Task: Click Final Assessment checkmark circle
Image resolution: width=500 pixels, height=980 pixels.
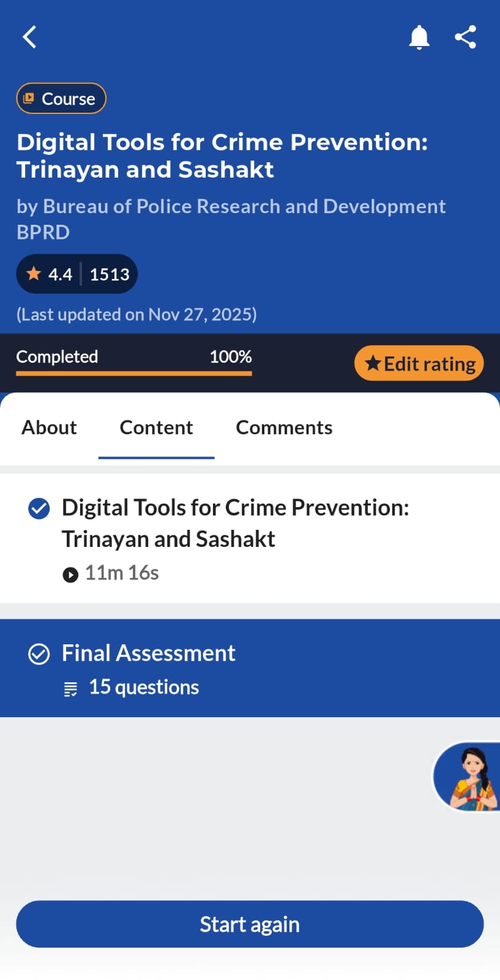Action: (39, 654)
